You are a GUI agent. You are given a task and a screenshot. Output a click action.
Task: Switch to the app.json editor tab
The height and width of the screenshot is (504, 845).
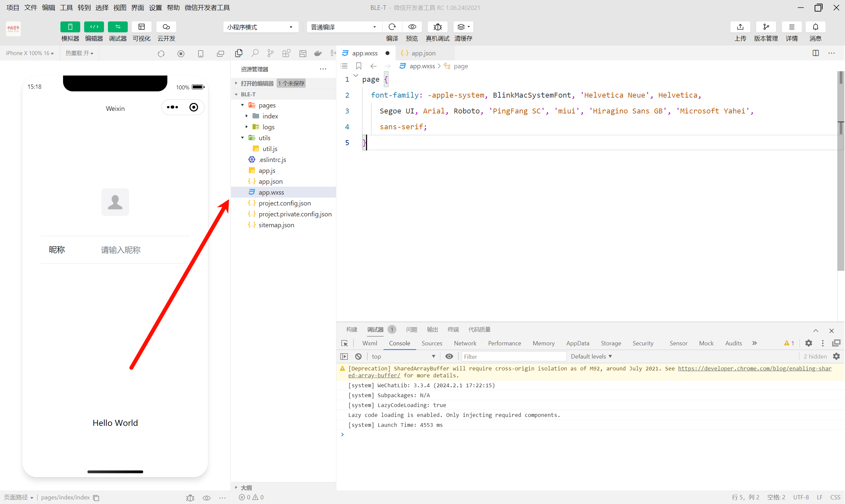pos(423,53)
